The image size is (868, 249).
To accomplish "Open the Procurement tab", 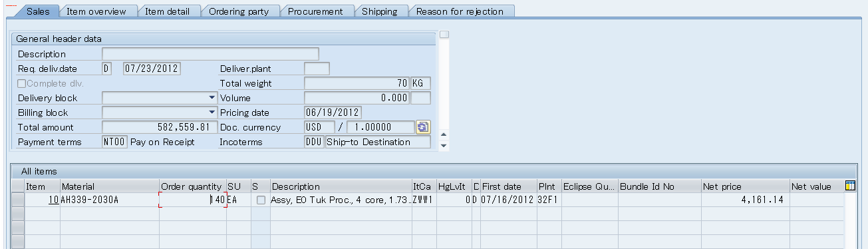I will 316,11.
